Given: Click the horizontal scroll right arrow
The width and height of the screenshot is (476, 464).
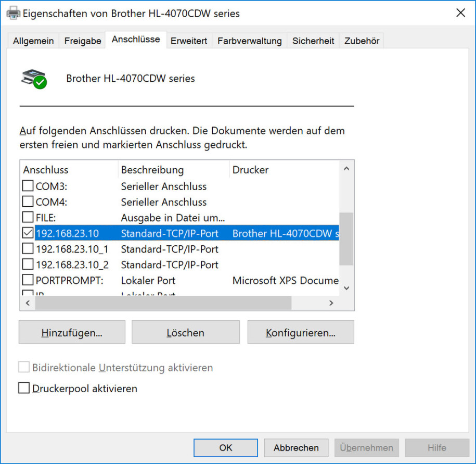Looking at the screenshot, I should coord(331,303).
